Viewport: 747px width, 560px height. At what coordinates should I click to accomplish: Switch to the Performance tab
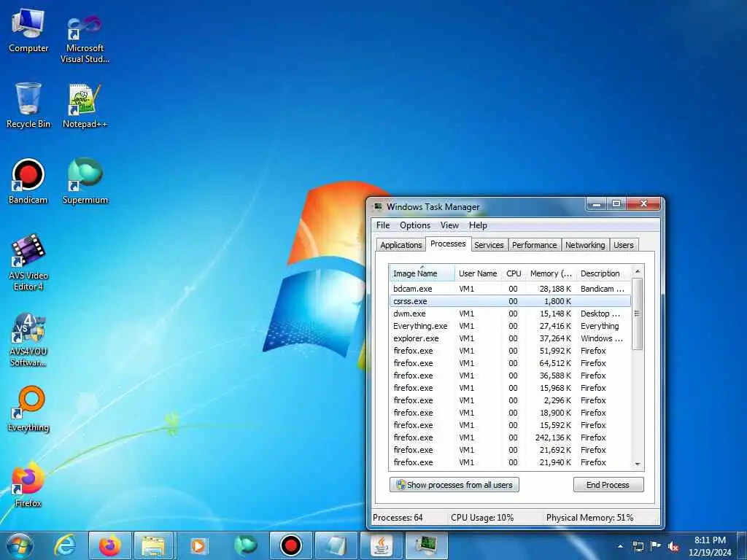[x=534, y=245]
